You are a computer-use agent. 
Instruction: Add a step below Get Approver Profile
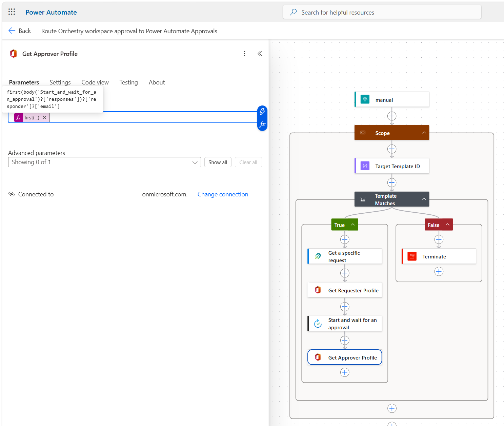click(x=345, y=372)
